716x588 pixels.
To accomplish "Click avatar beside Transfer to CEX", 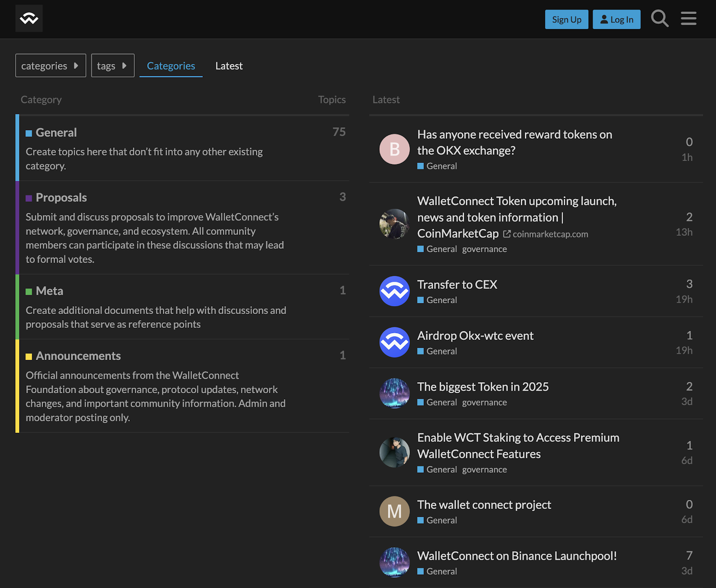I will pyautogui.click(x=394, y=291).
